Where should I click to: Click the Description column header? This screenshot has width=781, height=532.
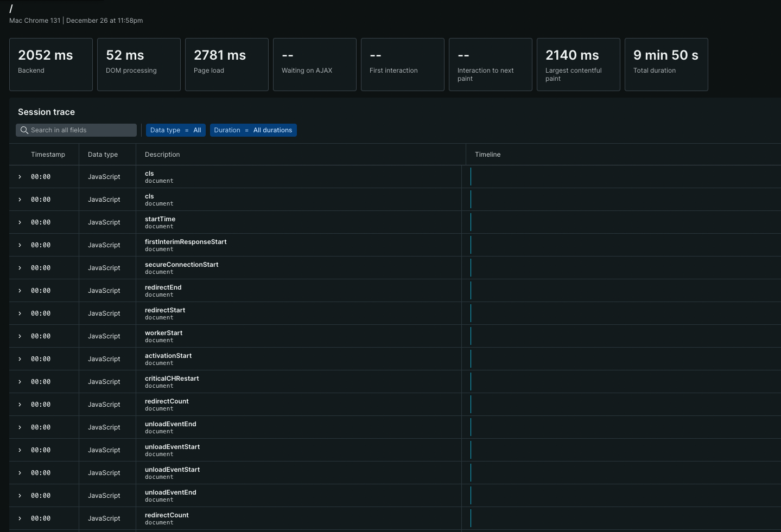tap(162, 155)
